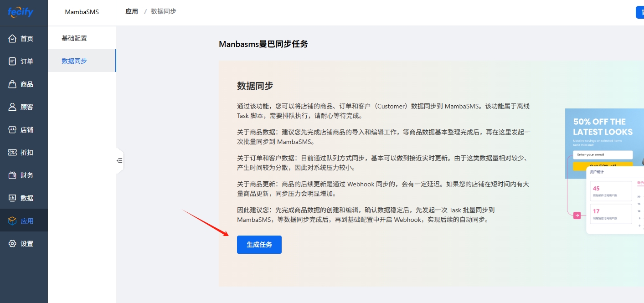644x303 pixels.
Task: Click the 应用 breadcrumb link
Action: click(x=132, y=11)
